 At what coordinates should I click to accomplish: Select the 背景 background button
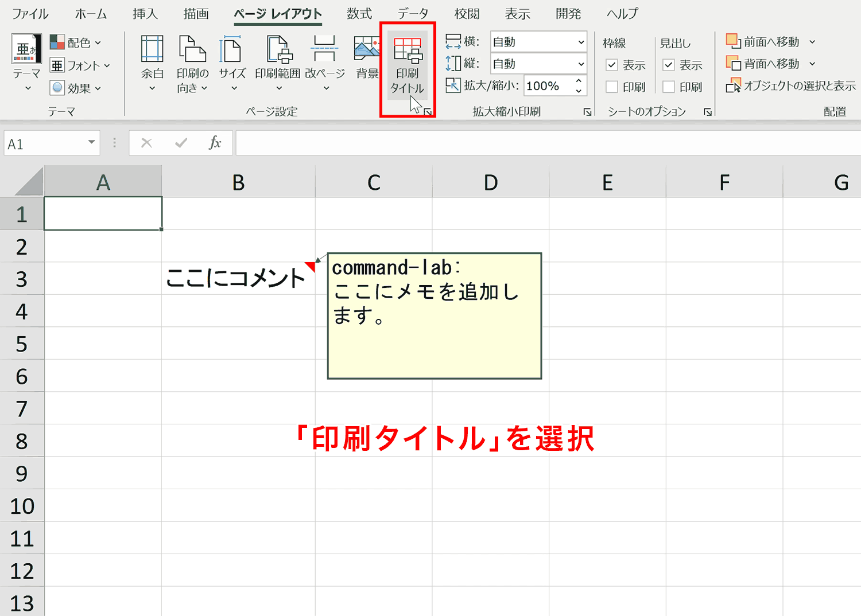(367, 57)
